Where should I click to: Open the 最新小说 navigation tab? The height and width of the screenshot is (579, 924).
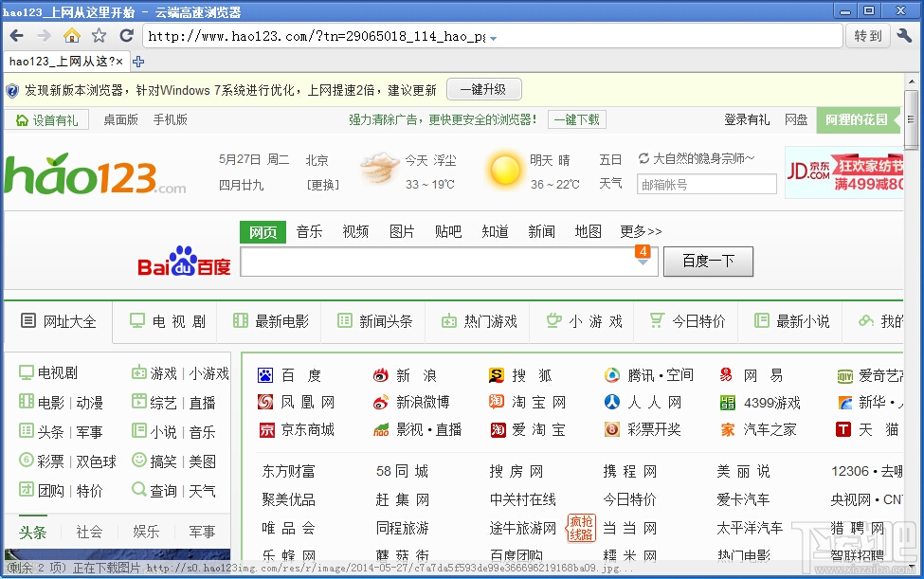pos(792,321)
